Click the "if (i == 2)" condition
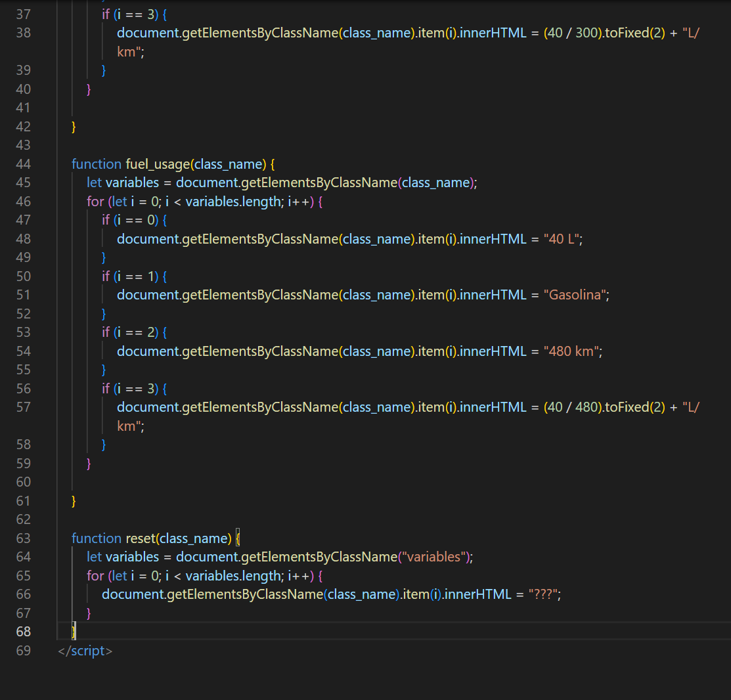The width and height of the screenshot is (731, 700). pos(130,332)
